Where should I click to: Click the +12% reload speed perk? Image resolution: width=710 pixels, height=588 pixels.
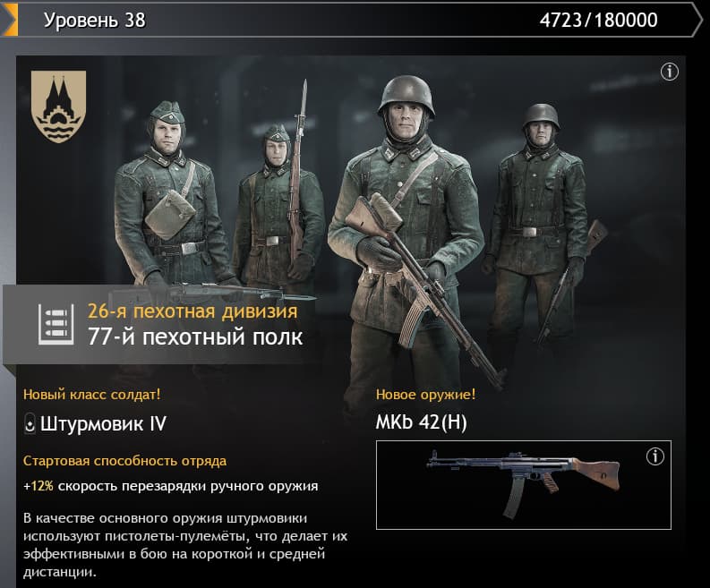point(171,486)
